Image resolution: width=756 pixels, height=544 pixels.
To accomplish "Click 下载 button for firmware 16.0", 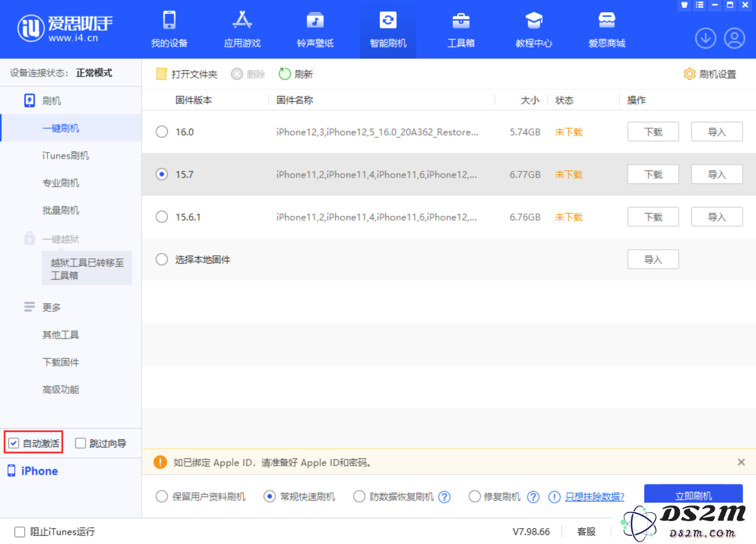I will click(x=653, y=132).
